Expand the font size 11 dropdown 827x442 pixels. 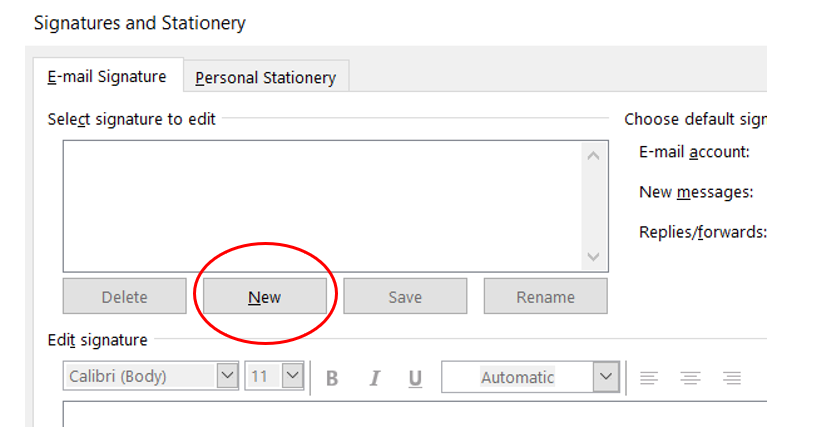(292, 377)
